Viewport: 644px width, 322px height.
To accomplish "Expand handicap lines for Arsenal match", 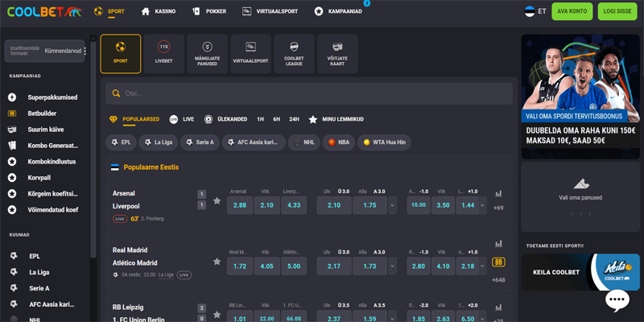I will click(x=483, y=205).
